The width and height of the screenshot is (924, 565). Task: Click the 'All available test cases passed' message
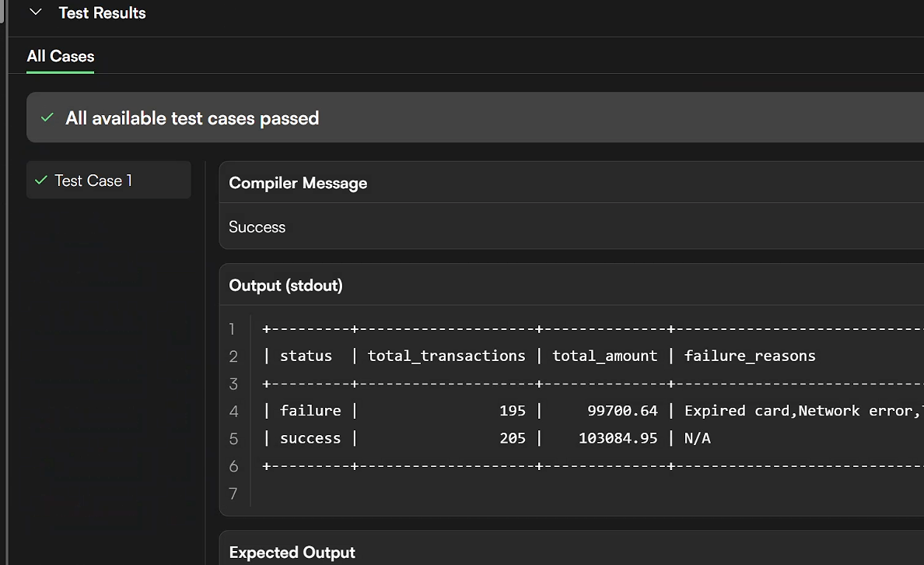tap(192, 118)
